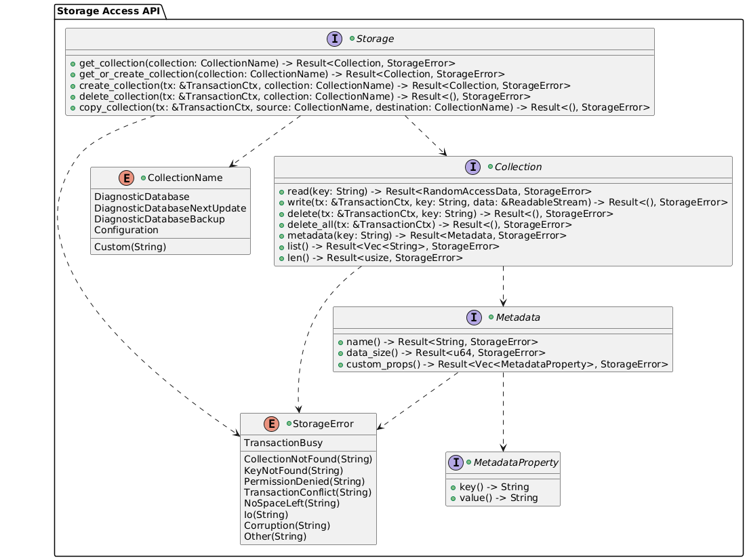The width and height of the screenshot is (747, 560).
Task: Click the Collection interface 'I' icon
Action: 472,167
